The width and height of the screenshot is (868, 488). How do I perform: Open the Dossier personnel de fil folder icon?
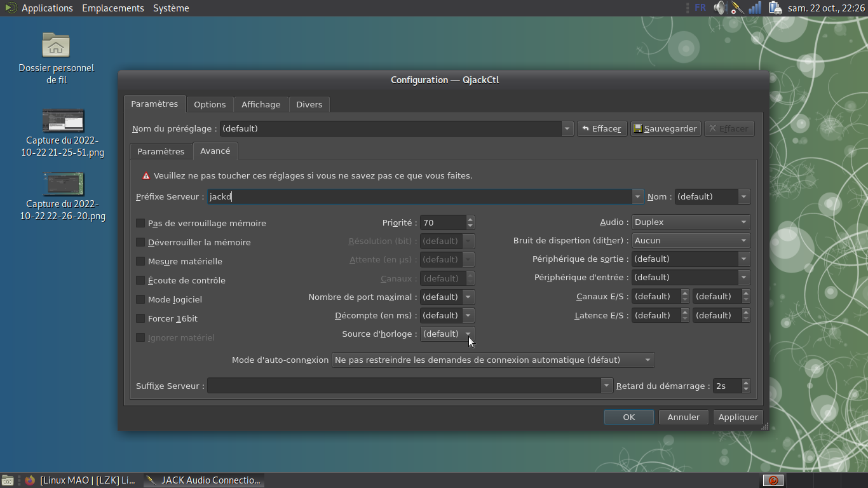pos(56,45)
